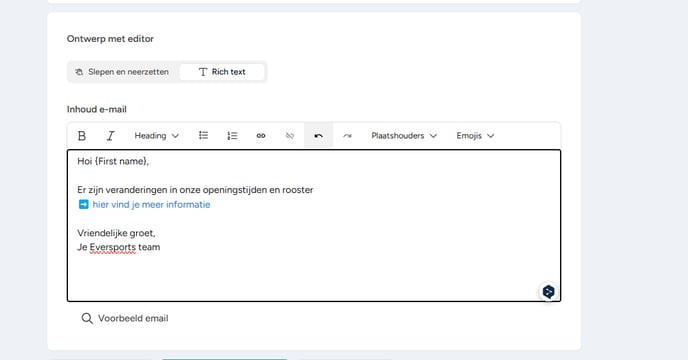This screenshot has width=688, height=360.
Task: Follow the 'hier vind je meer informatie' link
Action: point(151,205)
